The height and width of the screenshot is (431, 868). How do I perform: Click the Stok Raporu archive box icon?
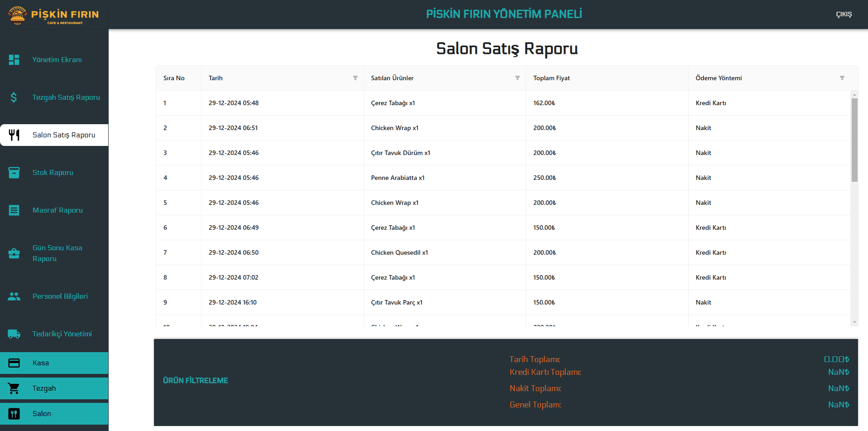tap(14, 173)
